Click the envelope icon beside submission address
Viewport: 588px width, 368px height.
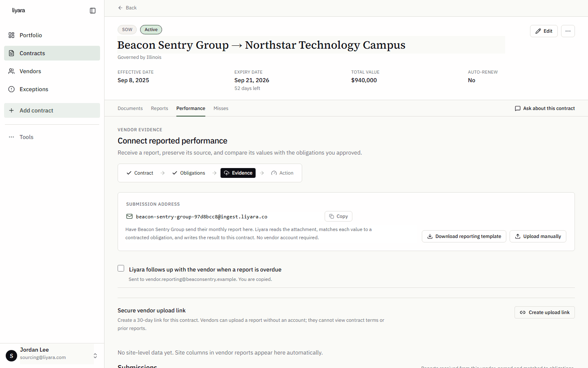coord(129,216)
